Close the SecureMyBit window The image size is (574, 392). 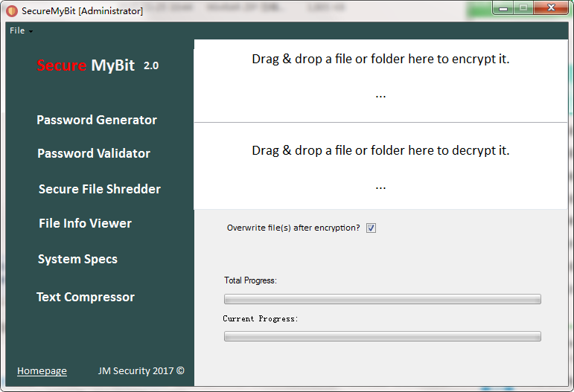pyautogui.click(x=551, y=8)
